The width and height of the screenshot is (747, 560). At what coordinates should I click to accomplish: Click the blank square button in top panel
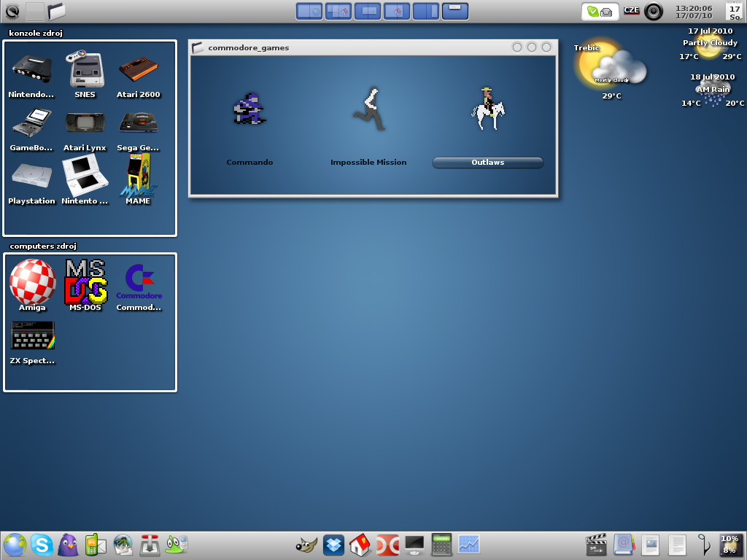[35, 11]
